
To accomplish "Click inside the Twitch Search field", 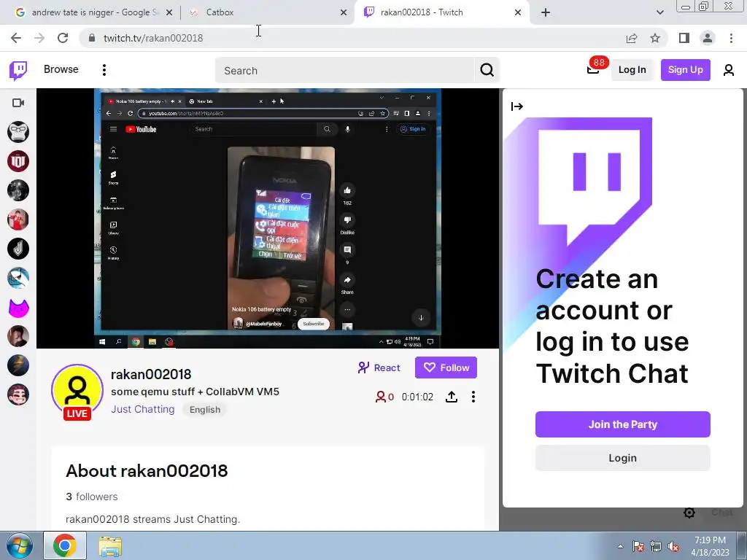I will 345,71.
